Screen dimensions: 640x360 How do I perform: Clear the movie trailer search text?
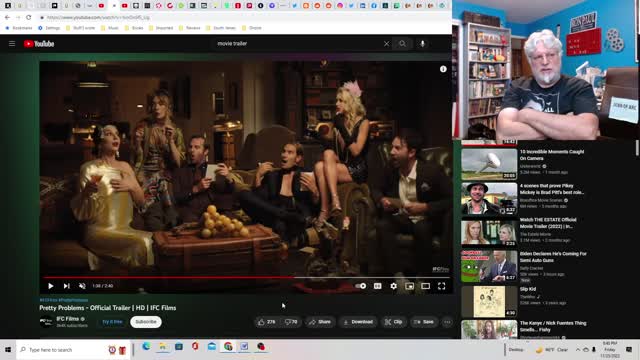(x=386, y=44)
